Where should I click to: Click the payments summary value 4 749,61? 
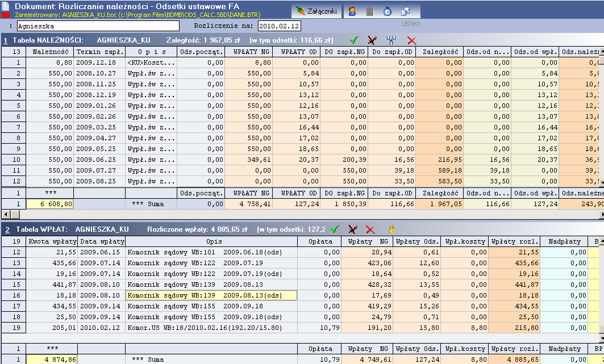pos(367,359)
